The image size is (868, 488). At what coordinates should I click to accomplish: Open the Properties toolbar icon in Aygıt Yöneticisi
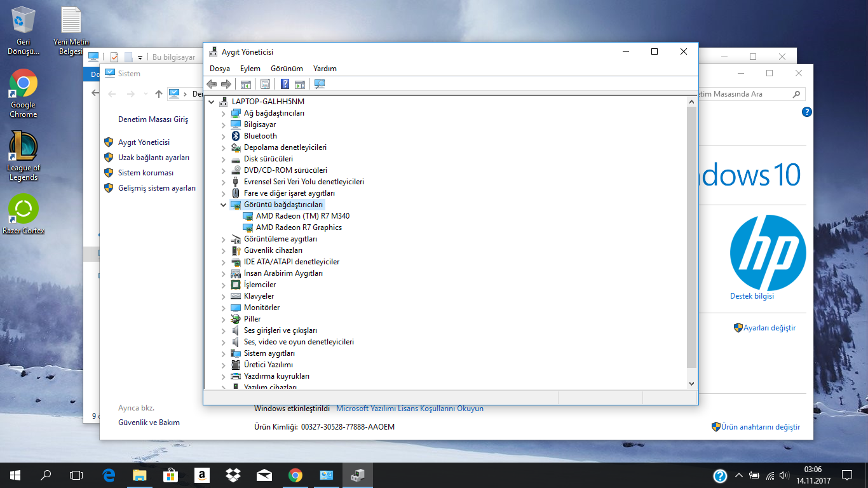266,84
